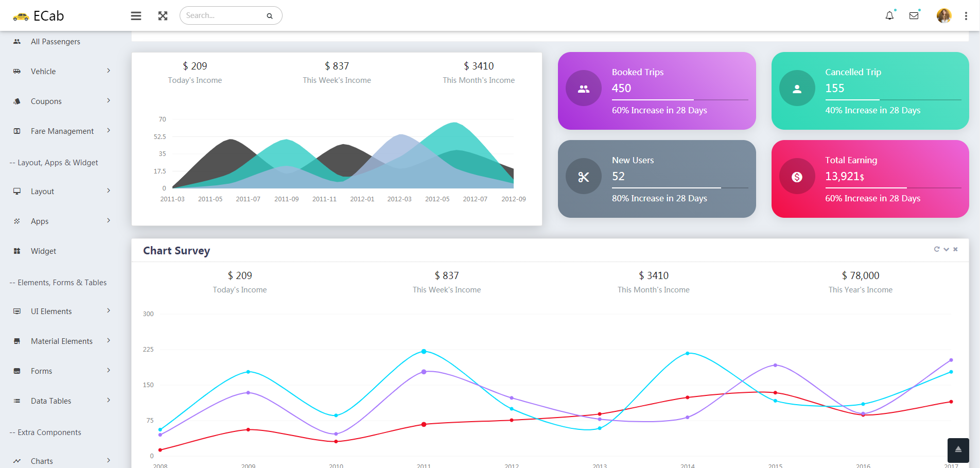Screen dimensions: 980x468
Task: Open the user profile avatar
Action: point(943,15)
